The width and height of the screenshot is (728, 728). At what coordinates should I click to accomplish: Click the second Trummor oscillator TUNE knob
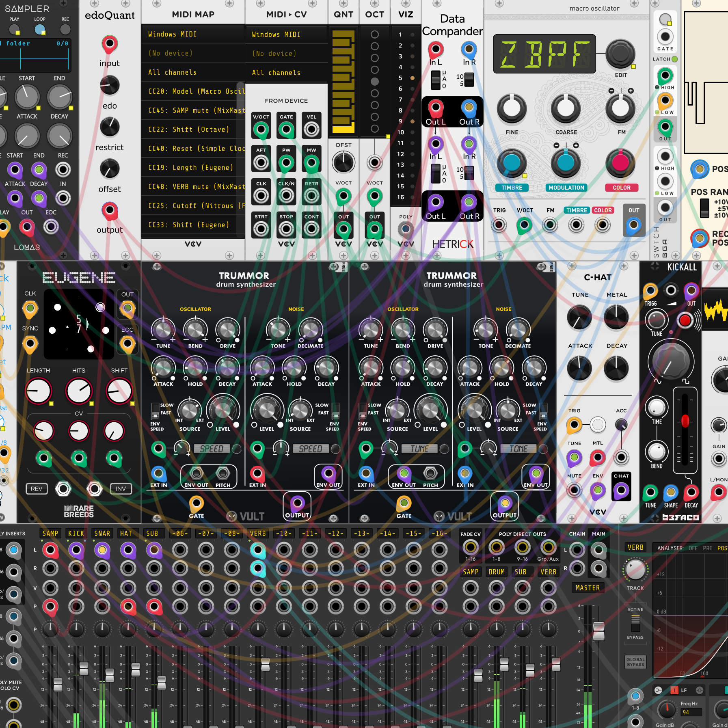[x=371, y=330]
